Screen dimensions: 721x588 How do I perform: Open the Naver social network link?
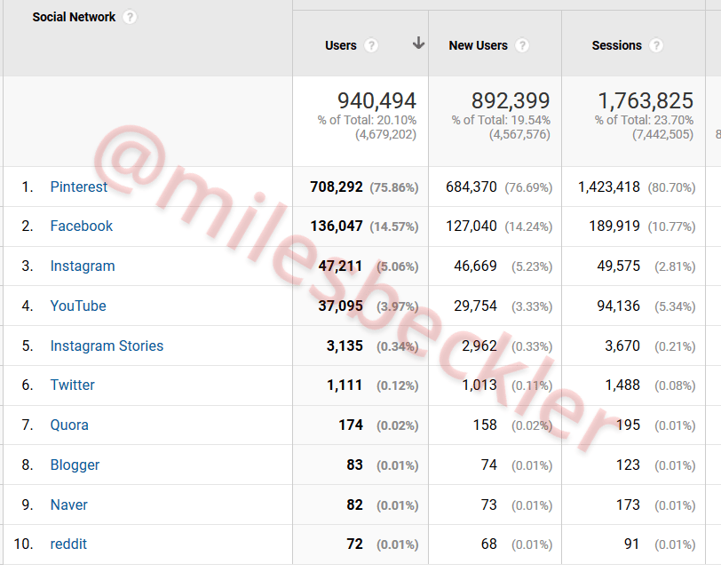68,505
